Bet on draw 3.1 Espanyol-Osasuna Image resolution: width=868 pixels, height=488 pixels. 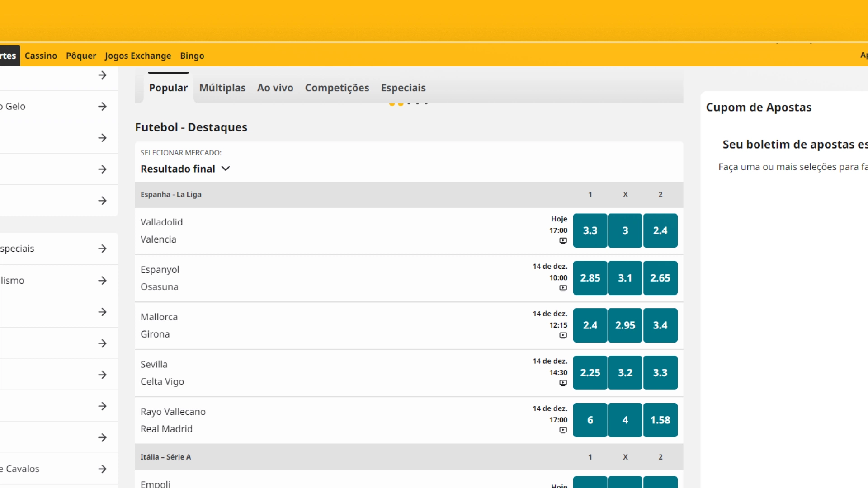coord(625,278)
